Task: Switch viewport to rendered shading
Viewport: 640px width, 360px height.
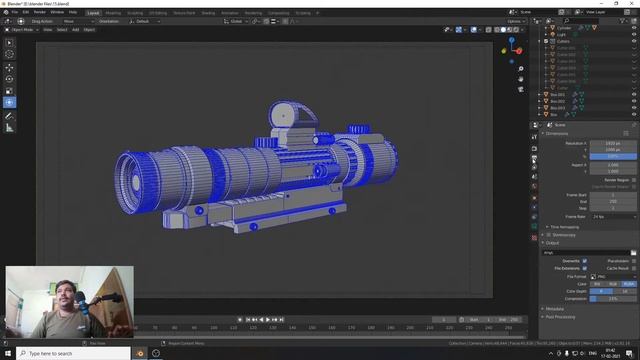Action: (516, 30)
